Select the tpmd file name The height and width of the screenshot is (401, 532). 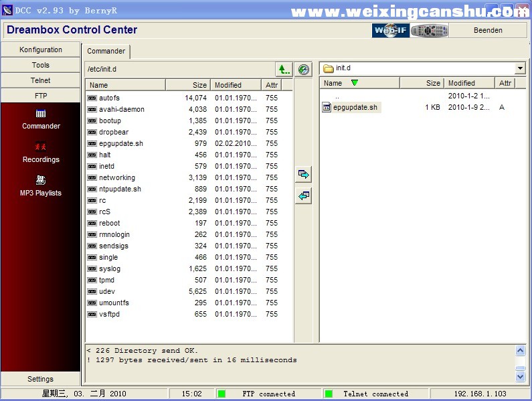click(106, 280)
